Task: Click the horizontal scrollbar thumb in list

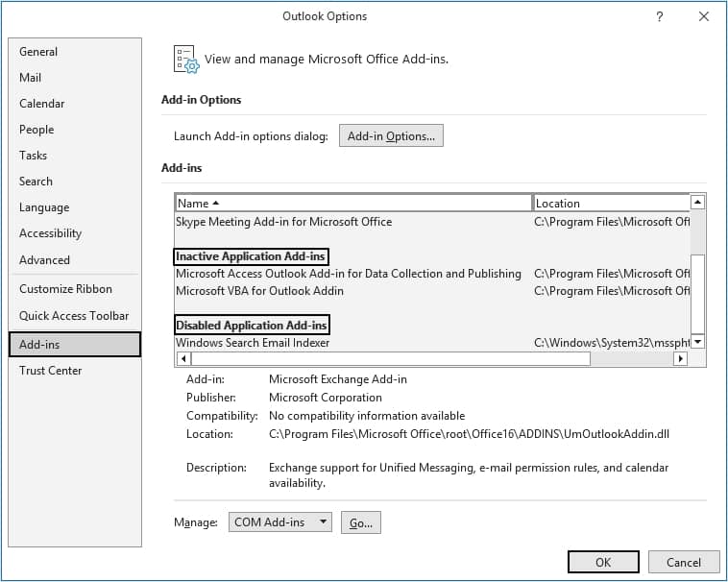Action: (x=391, y=358)
